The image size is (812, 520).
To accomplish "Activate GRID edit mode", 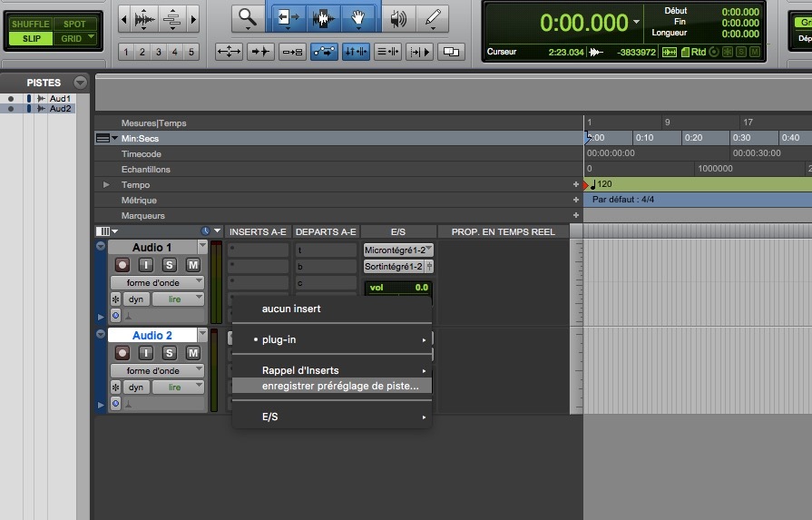I will click(75, 38).
